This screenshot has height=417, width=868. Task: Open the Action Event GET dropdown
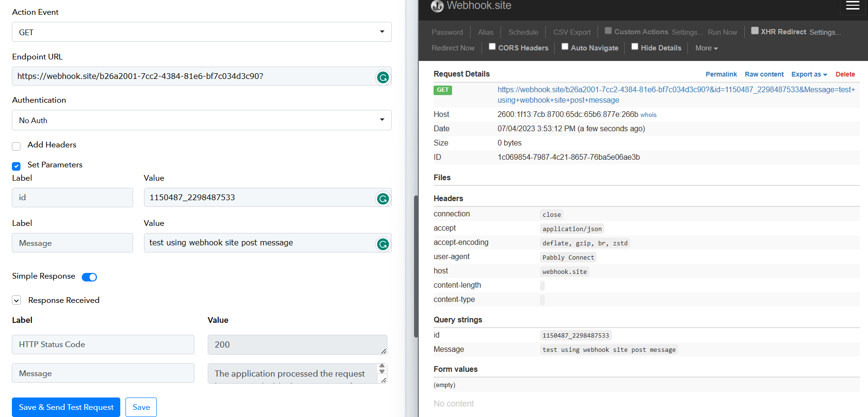point(202,32)
